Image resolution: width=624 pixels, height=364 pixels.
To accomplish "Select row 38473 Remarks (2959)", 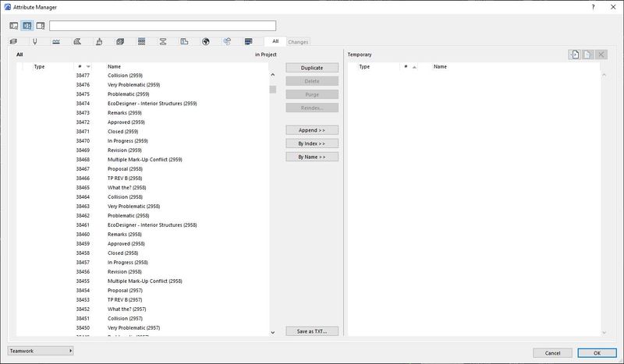I will 143,112.
